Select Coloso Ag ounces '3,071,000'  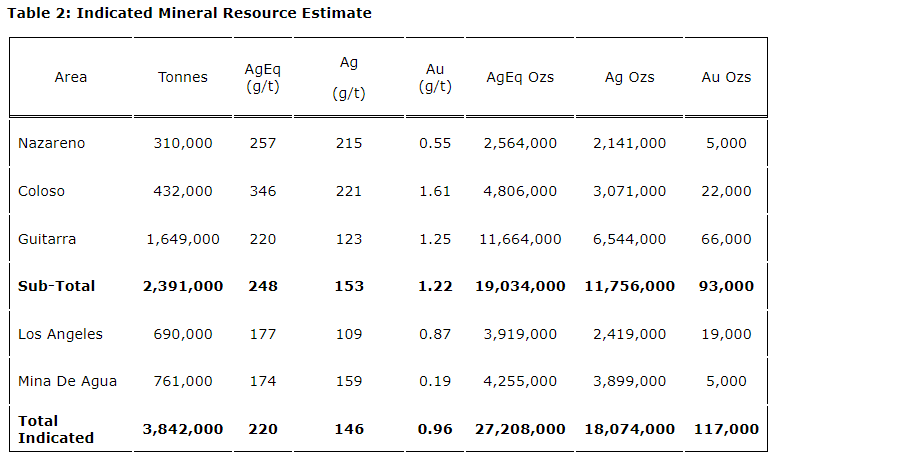[x=629, y=191]
